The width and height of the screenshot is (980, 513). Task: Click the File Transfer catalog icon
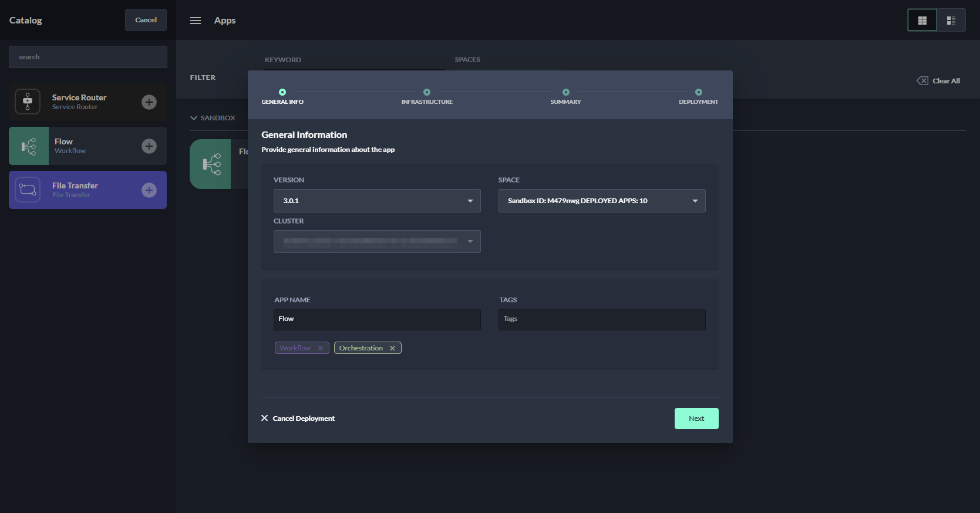click(28, 190)
